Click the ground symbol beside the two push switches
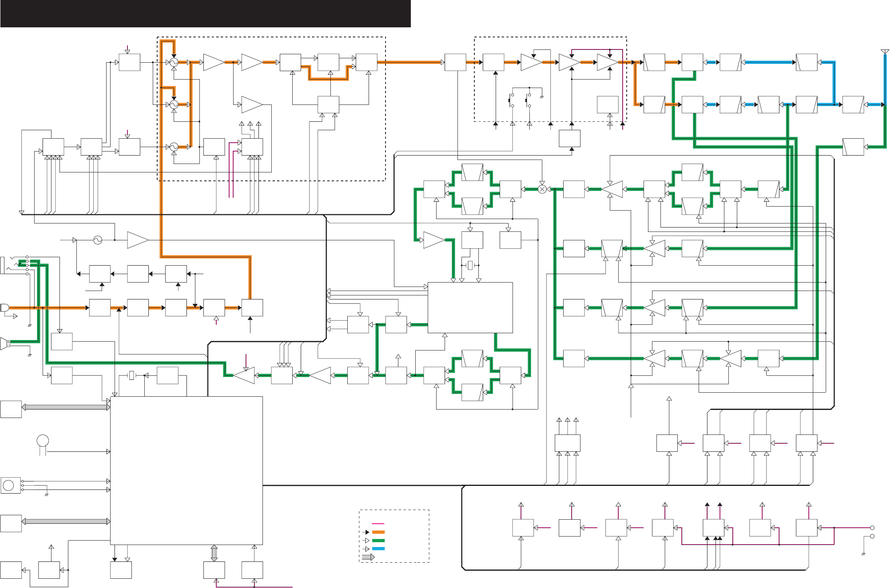 (542, 96)
